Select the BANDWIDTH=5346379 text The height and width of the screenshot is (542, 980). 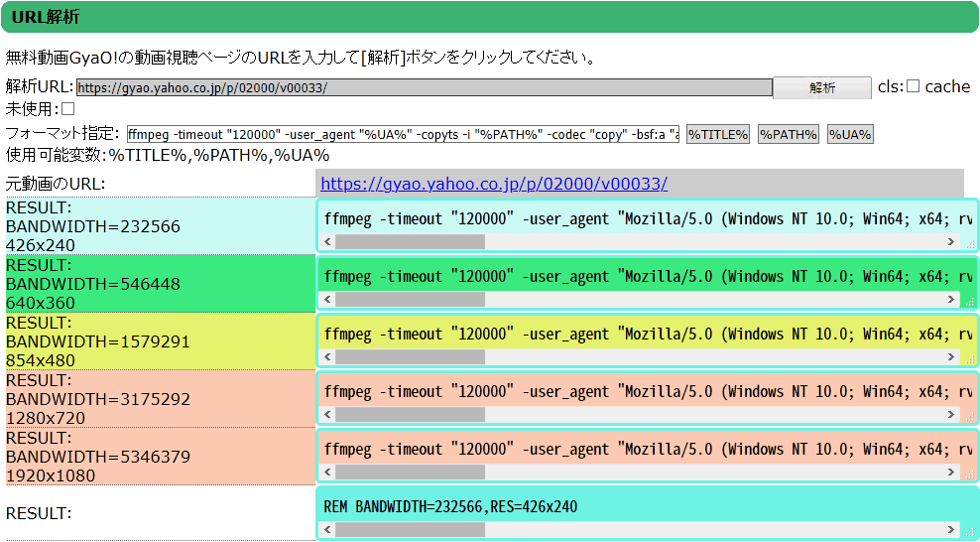pyautogui.click(x=98, y=457)
